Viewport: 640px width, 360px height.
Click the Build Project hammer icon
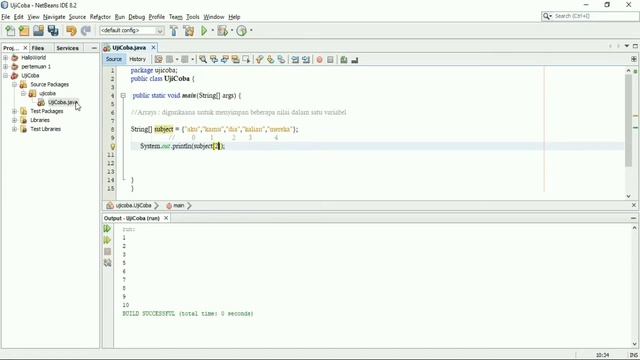[174, 31]
